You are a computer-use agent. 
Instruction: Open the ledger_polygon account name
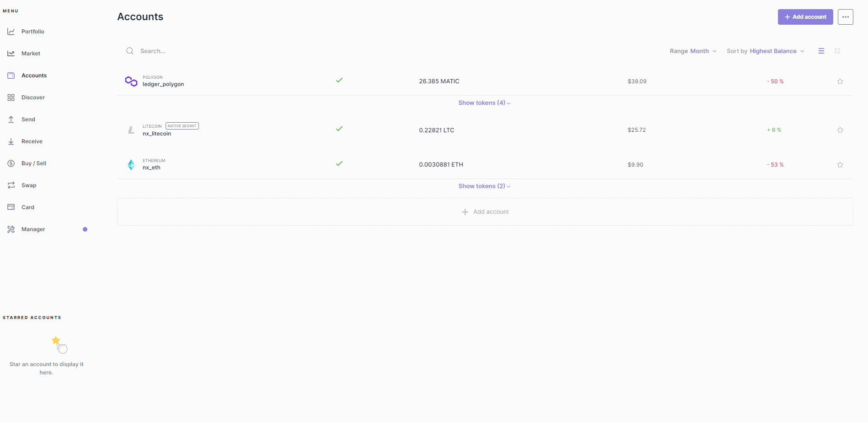pos(163,84)
